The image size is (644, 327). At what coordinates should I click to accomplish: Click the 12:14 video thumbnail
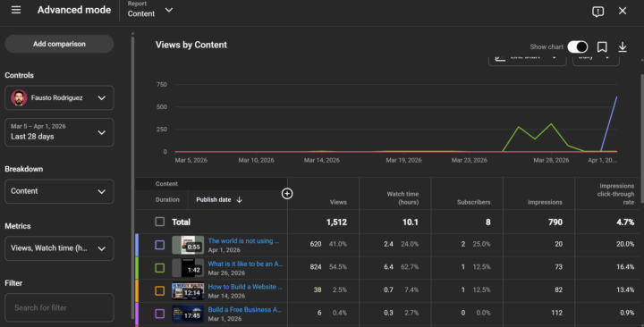tap(188, 291)
